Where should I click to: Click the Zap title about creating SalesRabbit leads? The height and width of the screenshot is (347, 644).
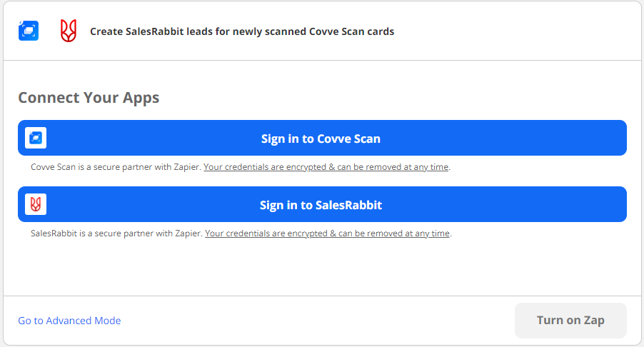coord(242,31)
